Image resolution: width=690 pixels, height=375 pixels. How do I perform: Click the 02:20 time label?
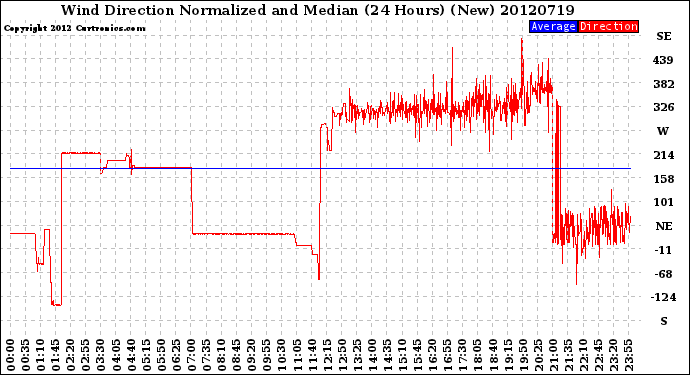70,355
